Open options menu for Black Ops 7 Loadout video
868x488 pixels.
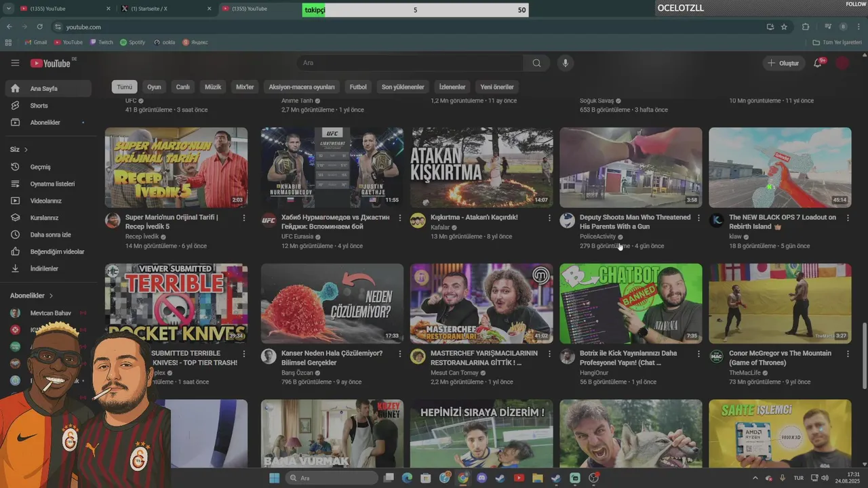coord(848,218)
